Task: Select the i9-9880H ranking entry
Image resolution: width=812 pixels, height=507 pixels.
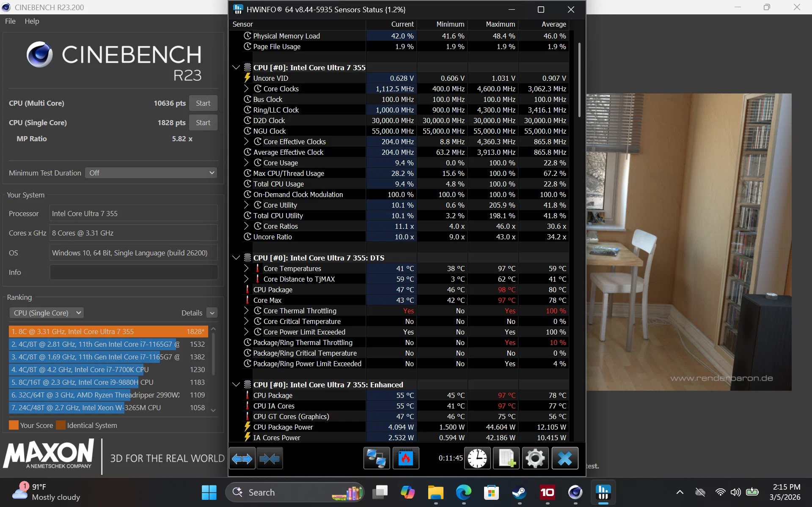Action: pos(108,382)
